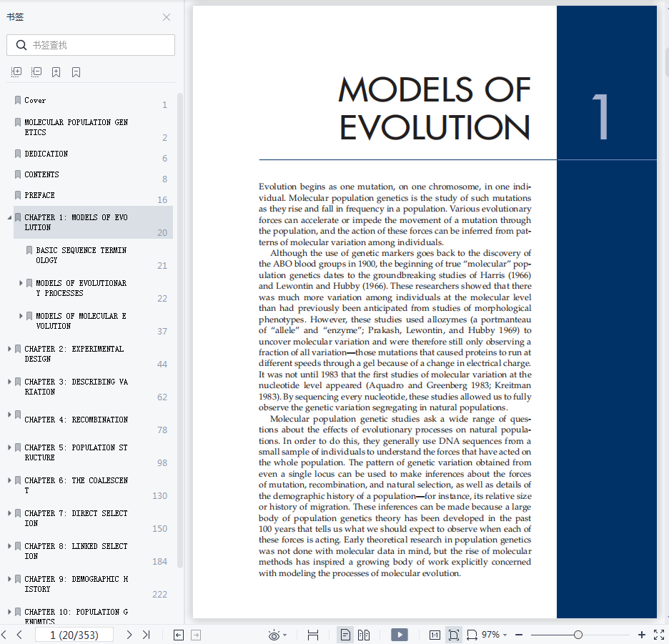Click the bookmark flag icon beside CONTENTS

(17, 174)
